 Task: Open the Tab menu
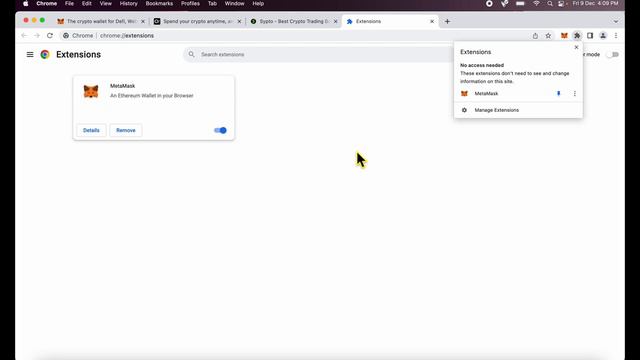212,4
